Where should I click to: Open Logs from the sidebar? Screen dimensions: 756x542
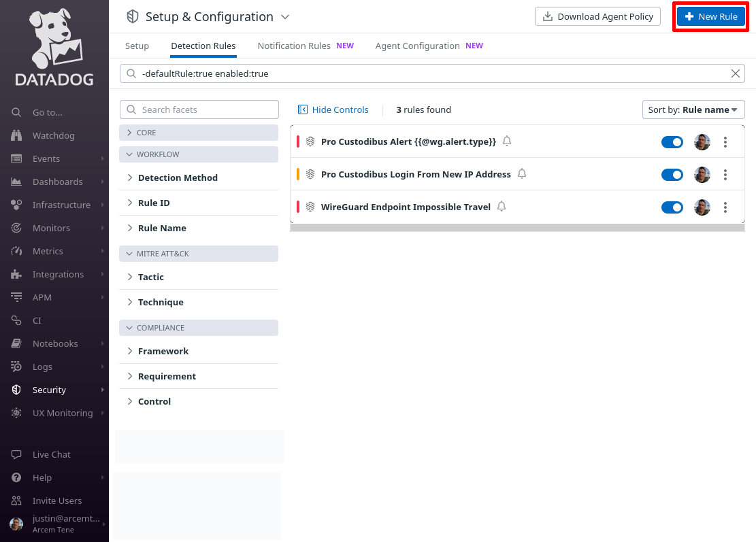point(42,367)
